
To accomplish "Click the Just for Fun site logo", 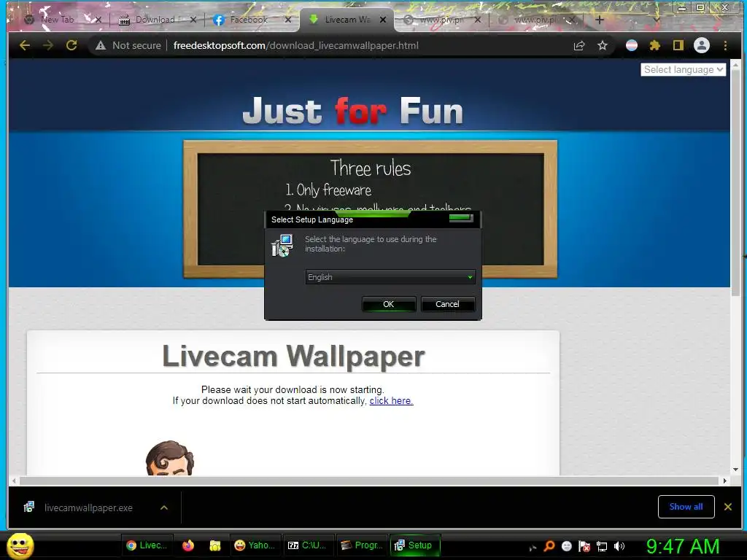I will pos(353,111).
